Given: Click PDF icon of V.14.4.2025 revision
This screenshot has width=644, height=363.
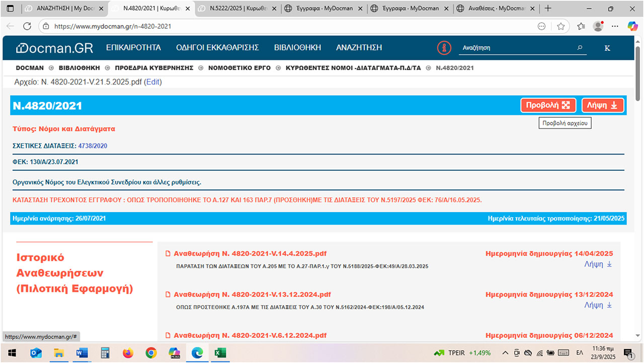Looking at the screenshot, I should click(169, 254).
